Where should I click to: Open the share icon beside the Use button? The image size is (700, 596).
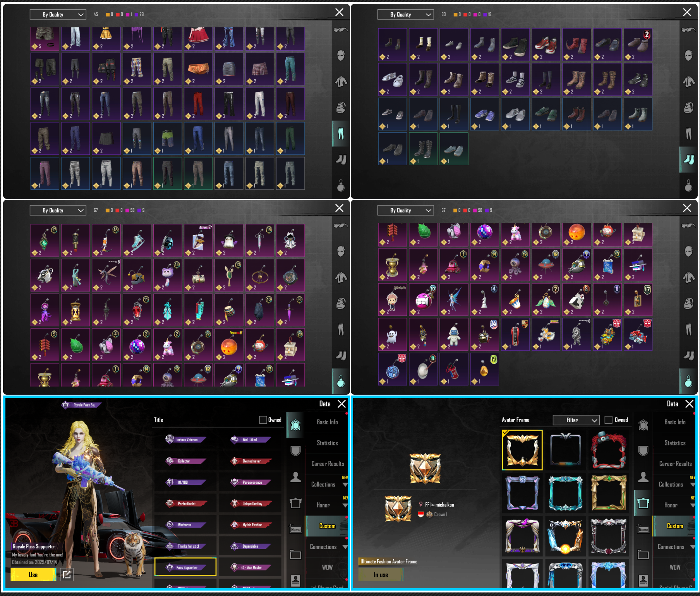tap(67, 575)
